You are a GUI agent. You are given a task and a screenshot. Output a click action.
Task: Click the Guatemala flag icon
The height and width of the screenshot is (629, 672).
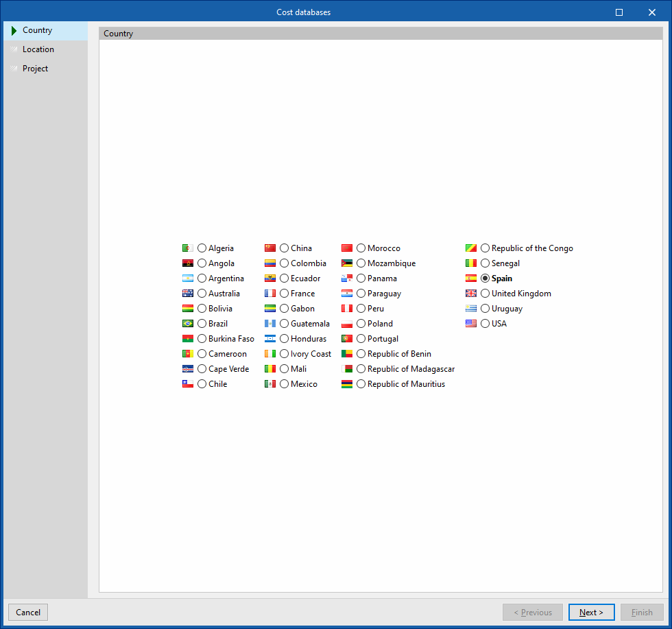click(x=270, y=323)
